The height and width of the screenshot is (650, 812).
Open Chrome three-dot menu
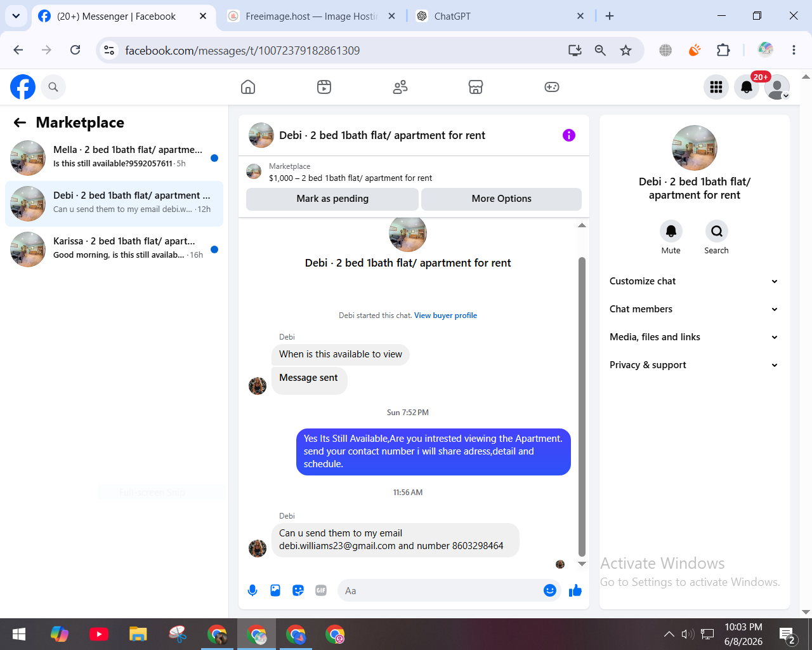pos(794,50)
